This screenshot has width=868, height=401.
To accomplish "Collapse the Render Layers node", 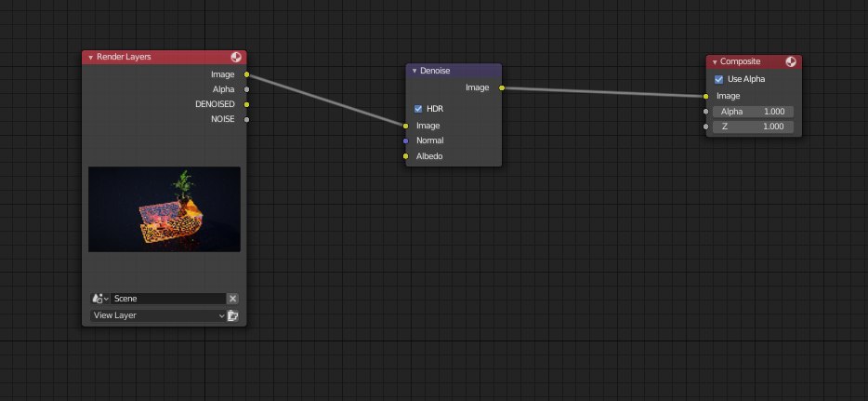I will pos(90,57).
